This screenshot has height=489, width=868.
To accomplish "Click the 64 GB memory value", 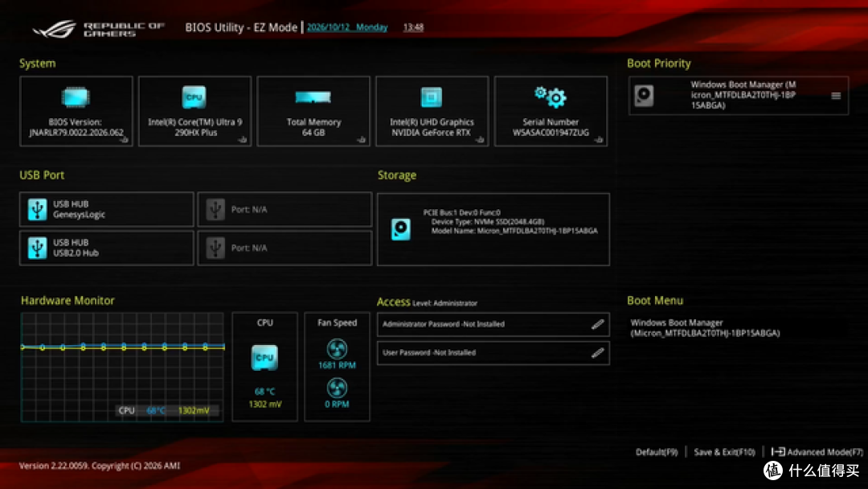I will pyautogui.click(x=313, y=133).
